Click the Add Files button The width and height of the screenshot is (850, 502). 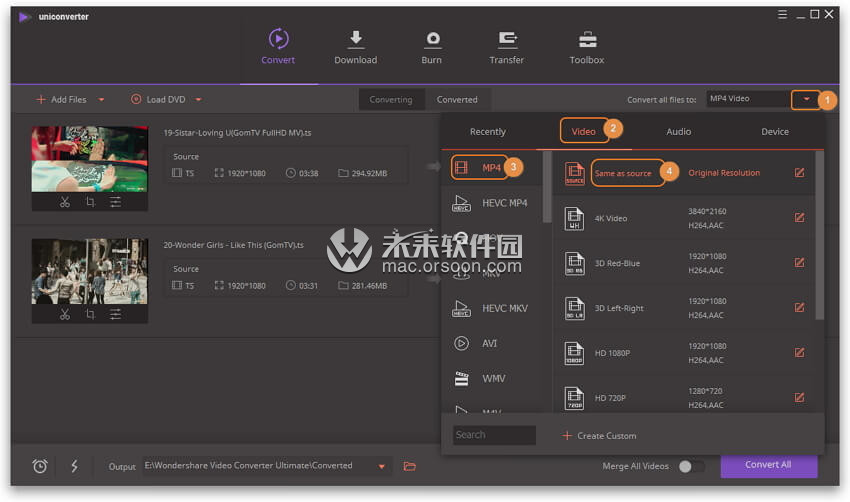pyautogui.click(x=61, y=100)
